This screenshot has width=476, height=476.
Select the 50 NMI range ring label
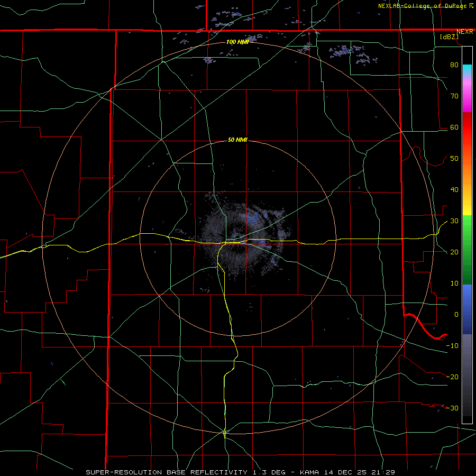coord(237,140)
